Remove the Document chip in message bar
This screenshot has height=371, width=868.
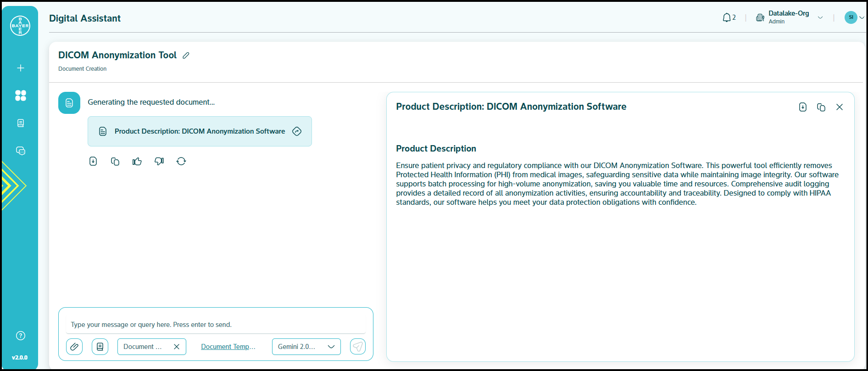click(177, 347)
